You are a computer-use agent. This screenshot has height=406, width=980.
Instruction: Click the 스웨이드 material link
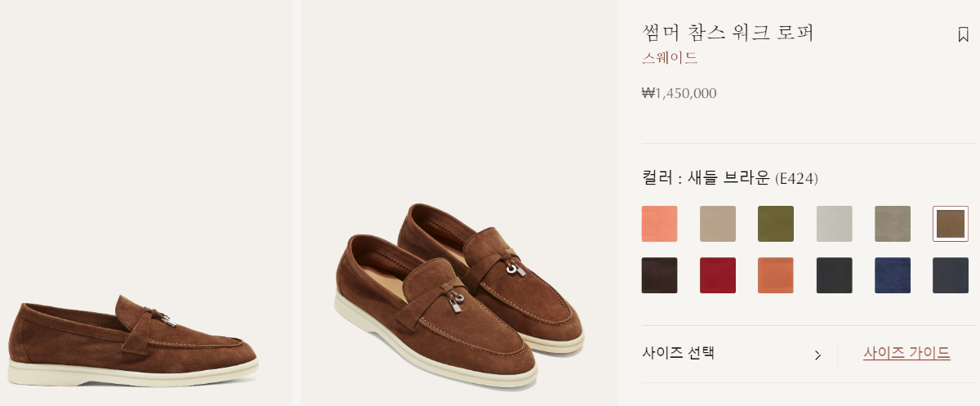pyautogui.click(x=670, y=58)
